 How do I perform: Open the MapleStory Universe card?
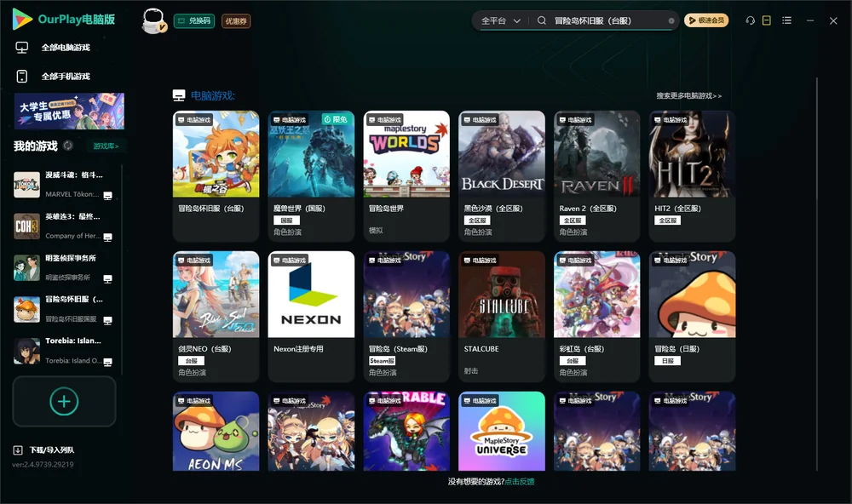pos(502,432)
